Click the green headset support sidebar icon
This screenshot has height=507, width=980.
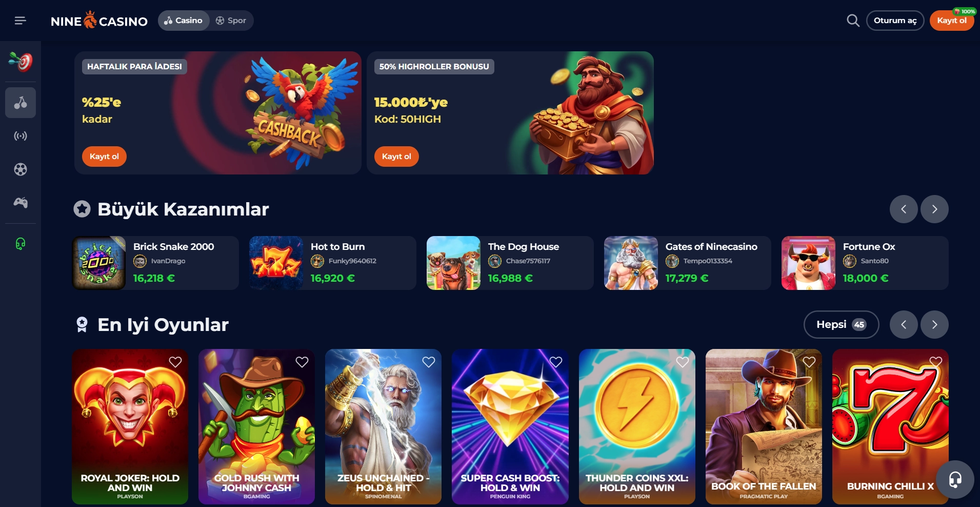click(21, 243)
